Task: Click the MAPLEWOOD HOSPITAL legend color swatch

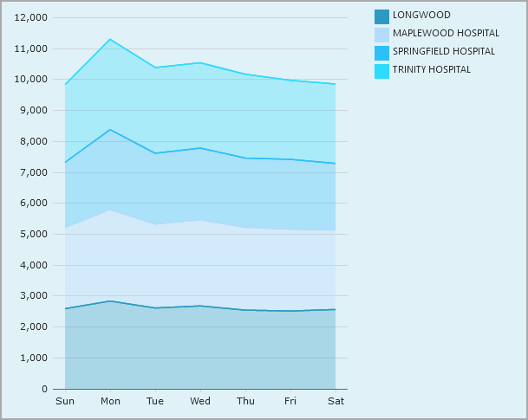Action: (x=381, y=34)
